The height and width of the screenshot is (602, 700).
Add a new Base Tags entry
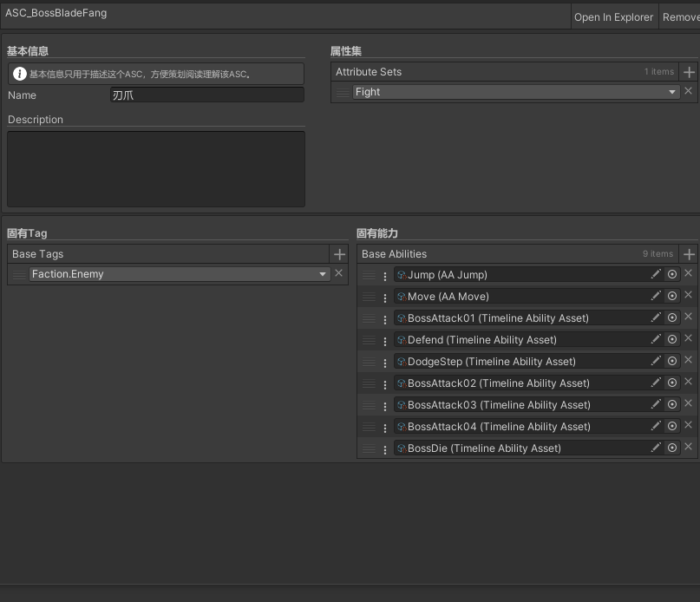click(339, 254)
